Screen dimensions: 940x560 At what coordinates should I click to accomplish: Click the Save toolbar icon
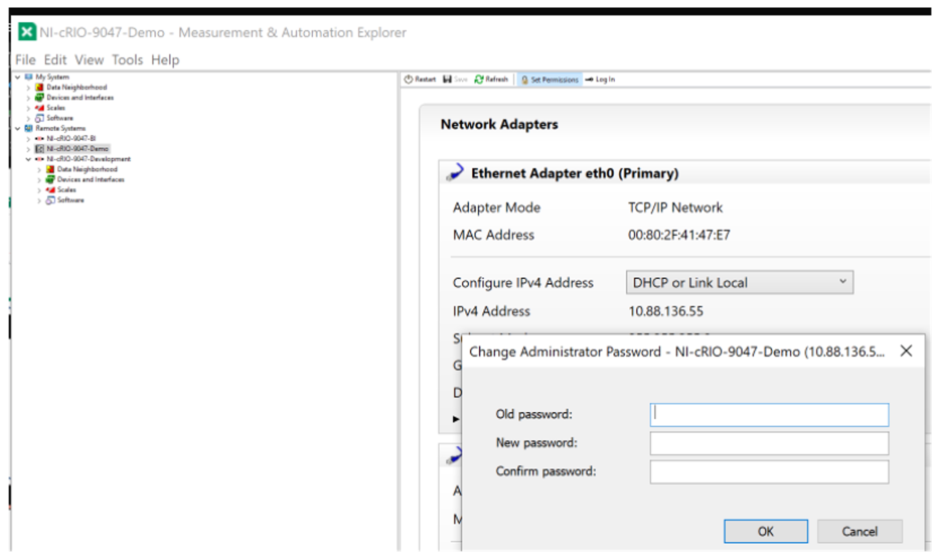[447, 79]
